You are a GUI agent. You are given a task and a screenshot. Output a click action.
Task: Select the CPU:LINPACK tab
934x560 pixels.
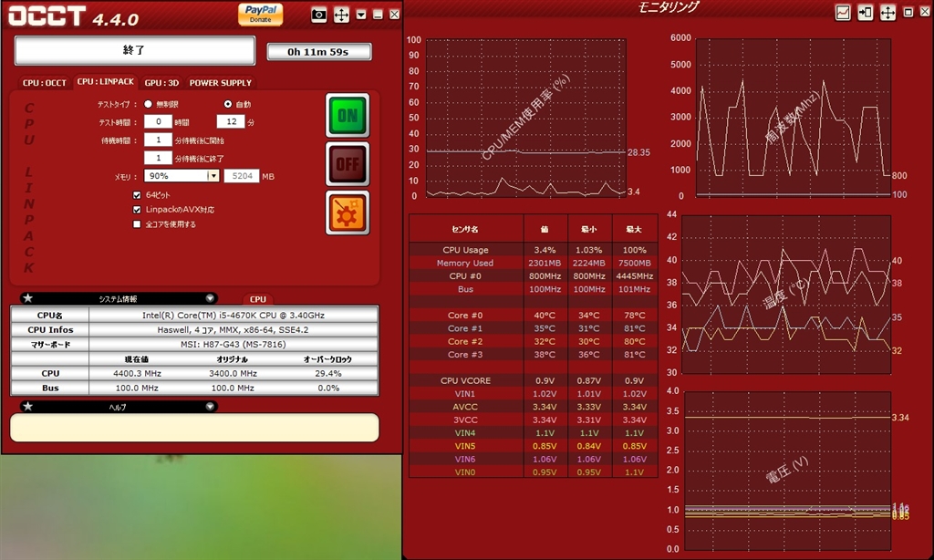click(106, 81)
